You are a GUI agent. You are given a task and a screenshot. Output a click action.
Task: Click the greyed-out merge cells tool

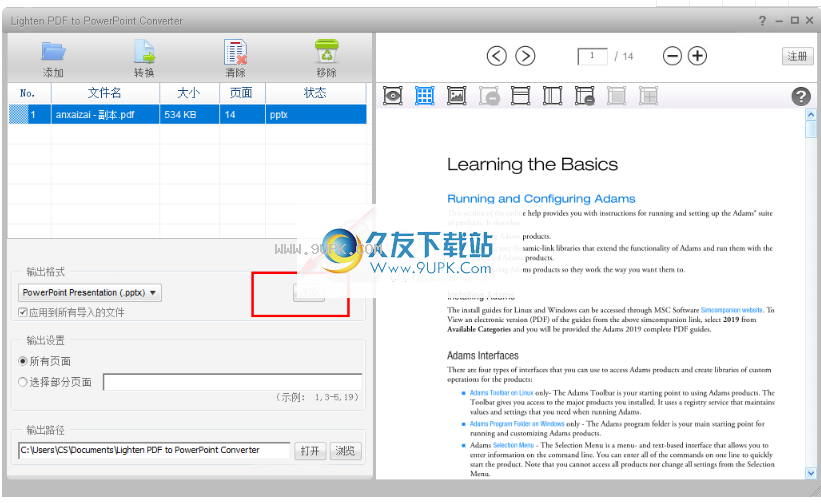click(648, 96)
